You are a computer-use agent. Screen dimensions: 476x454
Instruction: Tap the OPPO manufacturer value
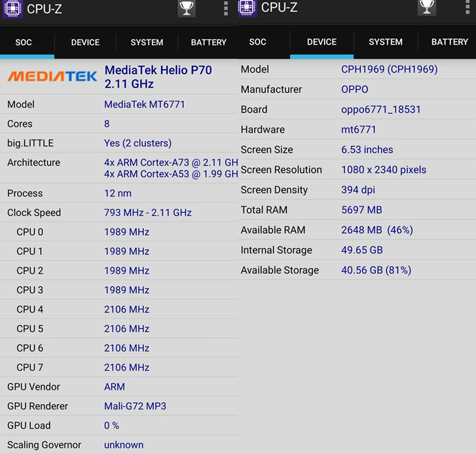pyautogui.click(x=355, y=89)
